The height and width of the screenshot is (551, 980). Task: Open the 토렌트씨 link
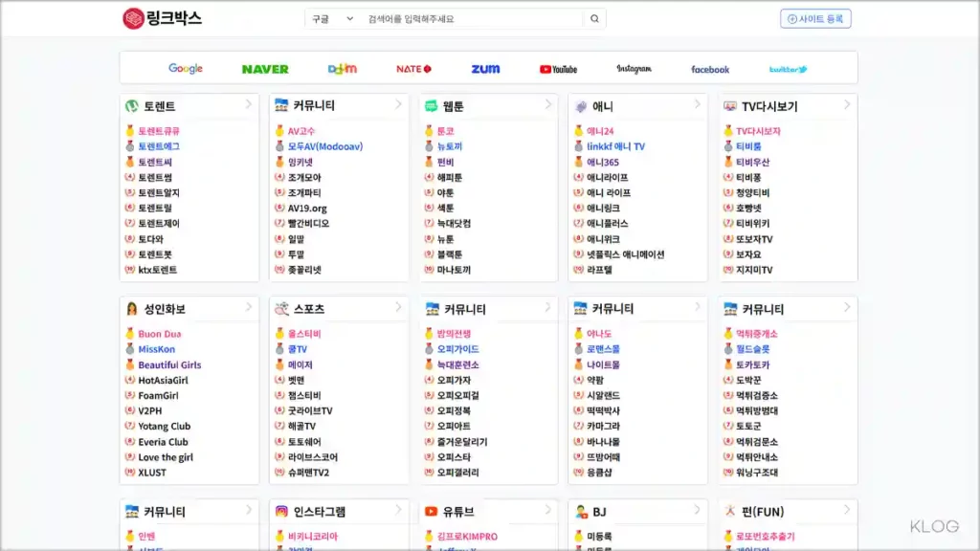coord(155,162)
